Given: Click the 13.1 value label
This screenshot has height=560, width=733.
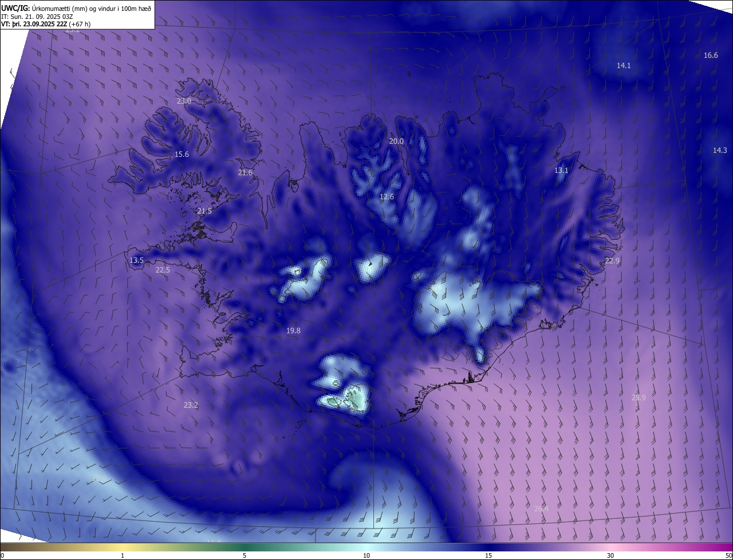Looking at the screenshot, I should pyautogui.click(x=561, y=170).
